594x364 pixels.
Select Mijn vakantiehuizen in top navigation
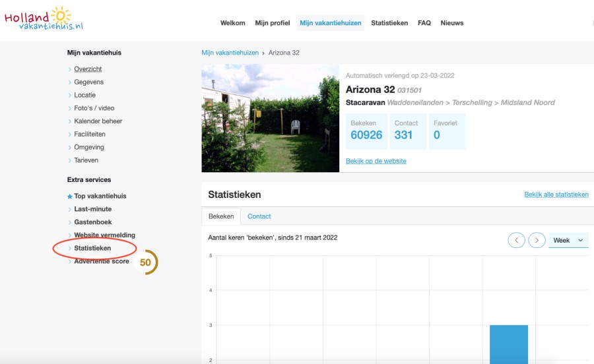tap(331, 23)
